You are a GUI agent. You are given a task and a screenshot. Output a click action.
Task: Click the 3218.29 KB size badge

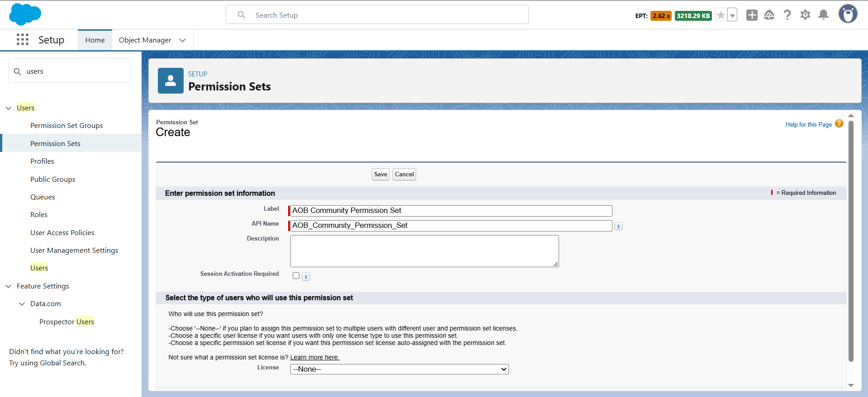[x=693, y=16]
